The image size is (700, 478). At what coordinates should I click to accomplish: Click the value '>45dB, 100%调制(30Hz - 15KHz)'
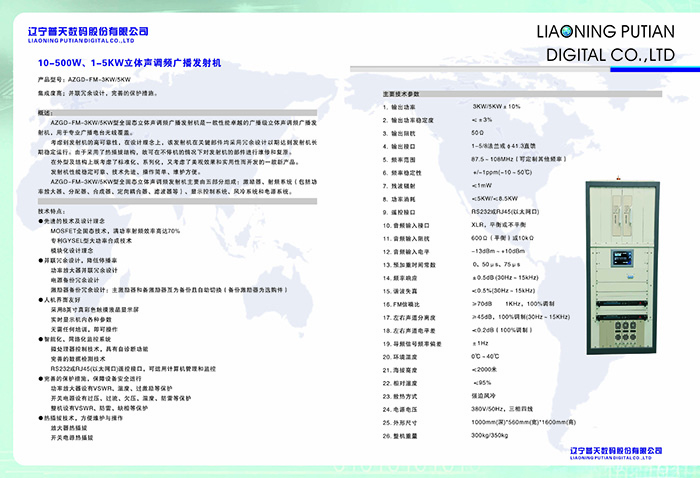(x=521, y=317)
